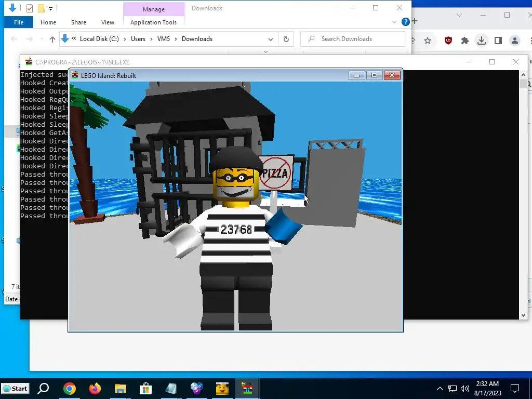Open the volume tray icon
Viewport: 532px width, 399px height.
click(465, 389)
